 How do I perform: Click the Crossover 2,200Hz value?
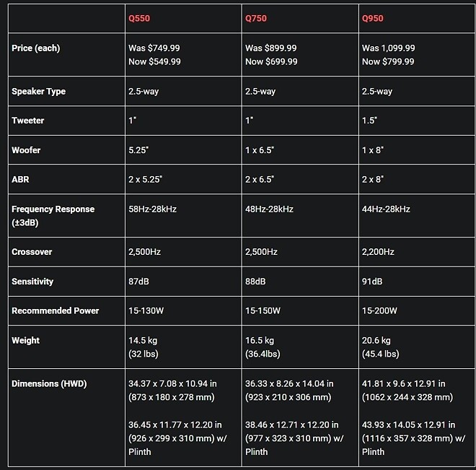pyautogui.click(x=378, y=252)
